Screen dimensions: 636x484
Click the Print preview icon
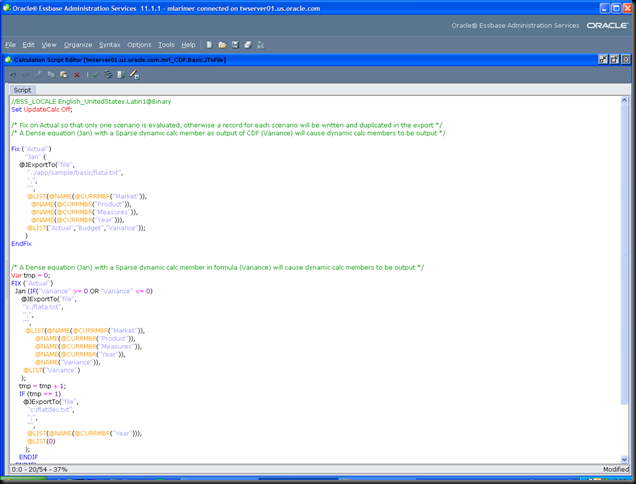pos(261,45)
